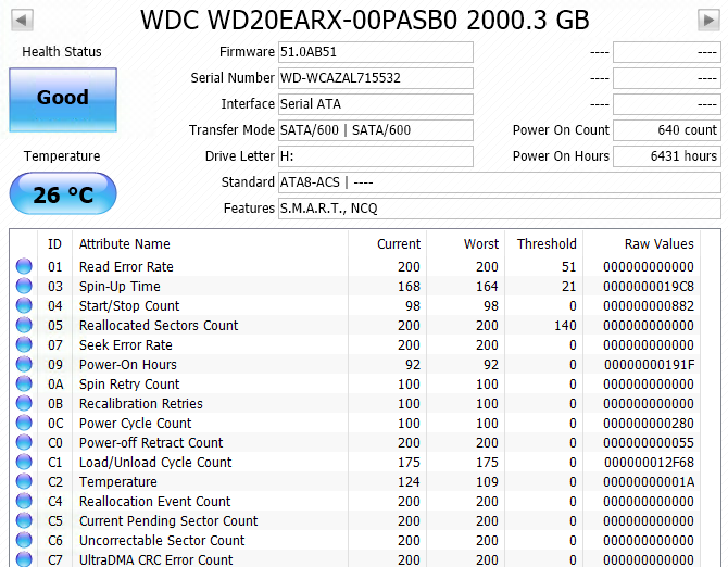Select the Current Pending Sector Count attribute name

click(x=168, y=521)
